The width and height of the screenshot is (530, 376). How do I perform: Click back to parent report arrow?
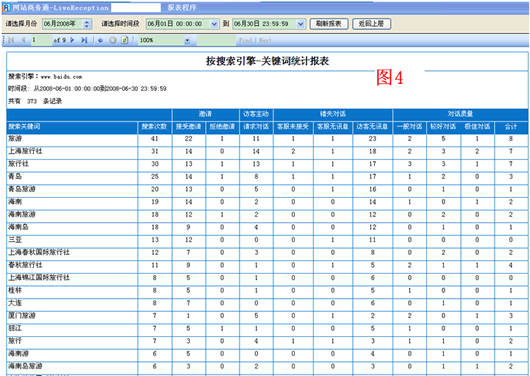point(100,41)
